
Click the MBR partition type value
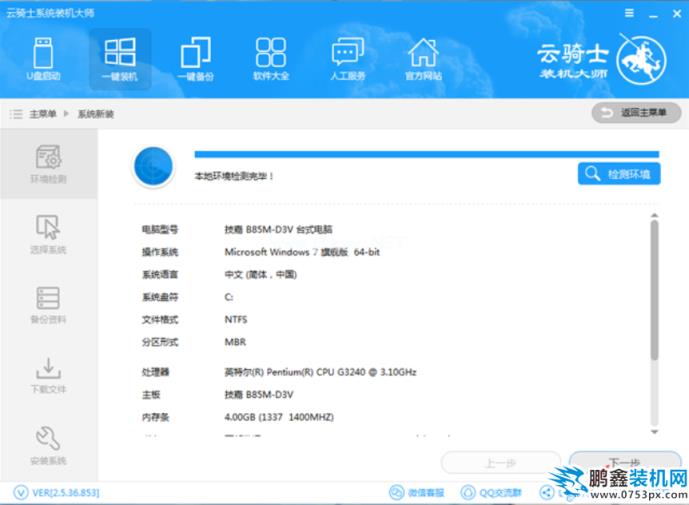(x=235, y=342)
